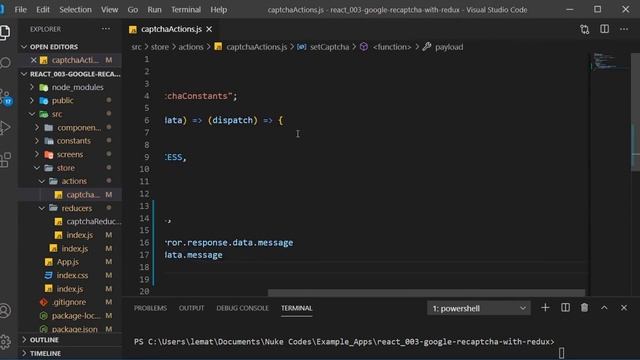Viewport: 640px width, 360px height.
Task: Select the 1: powershell terminal dropdown
Action: 479,308
